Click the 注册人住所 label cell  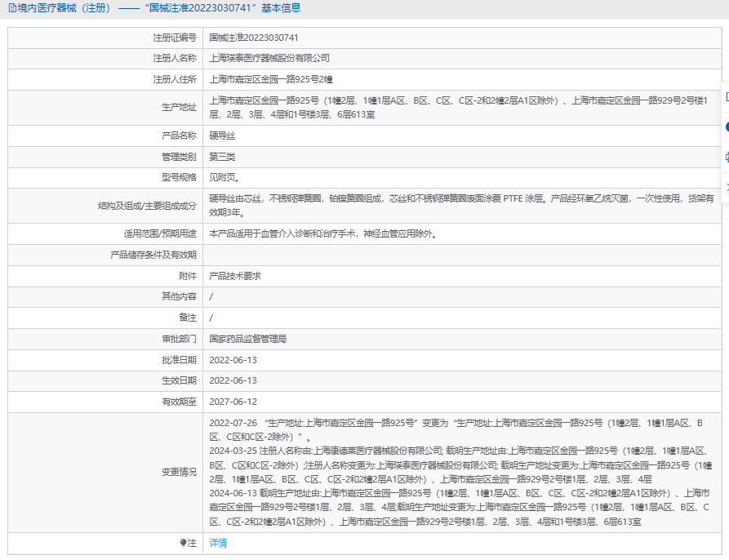coord(105,79)
